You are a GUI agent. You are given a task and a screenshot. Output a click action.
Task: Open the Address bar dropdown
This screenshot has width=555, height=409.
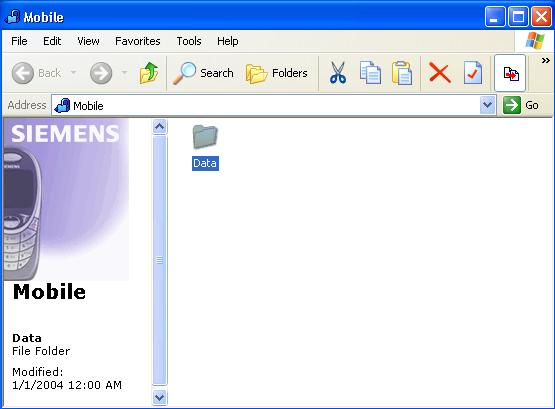(x=487, y=105)
